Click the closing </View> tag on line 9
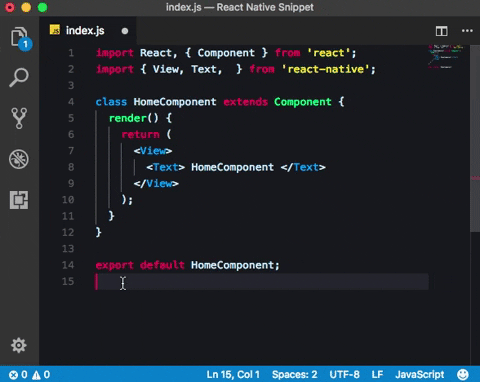 (x=156, y=184)
